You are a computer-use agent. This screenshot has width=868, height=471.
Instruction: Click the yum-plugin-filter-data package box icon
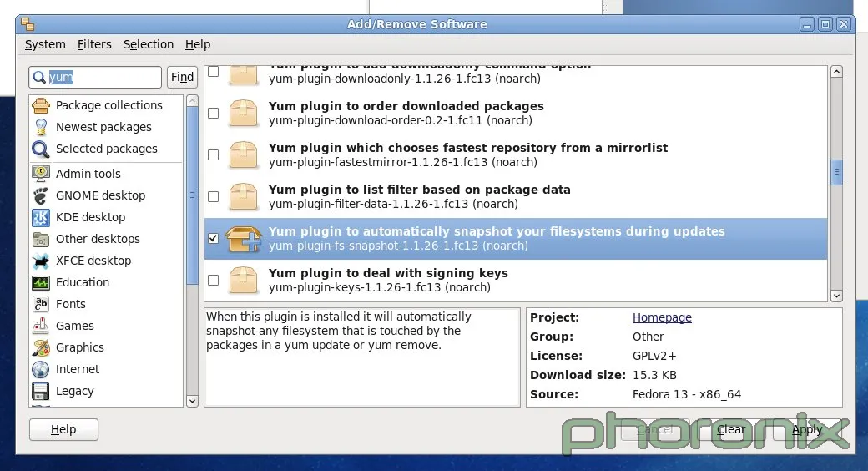244,197
